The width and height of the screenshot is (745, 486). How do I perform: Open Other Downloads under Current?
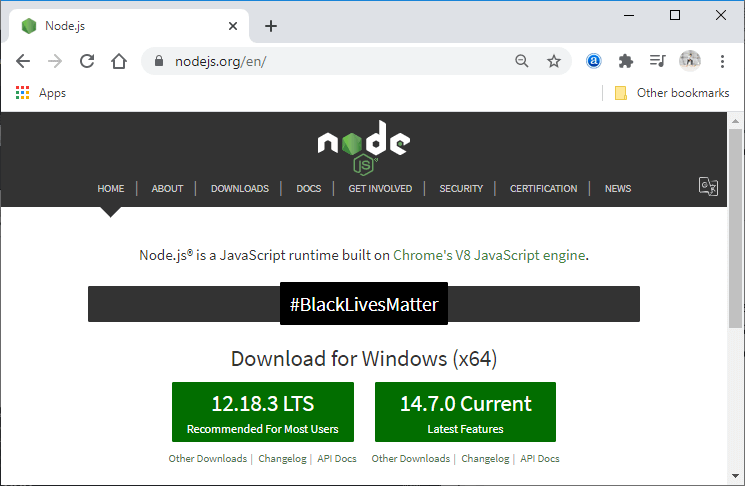(x=411, y=458)
